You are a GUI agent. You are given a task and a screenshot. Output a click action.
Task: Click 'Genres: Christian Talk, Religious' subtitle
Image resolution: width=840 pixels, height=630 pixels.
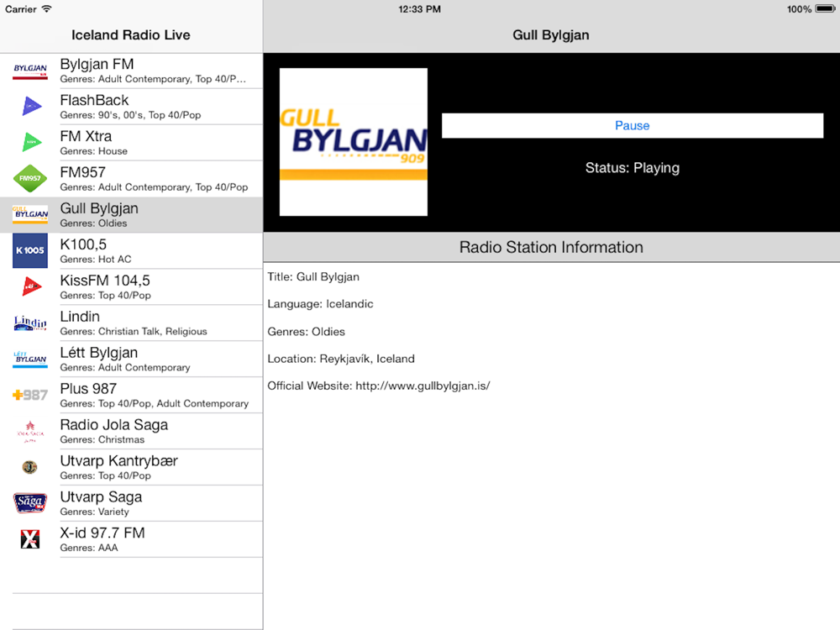(x=134, y=332)
